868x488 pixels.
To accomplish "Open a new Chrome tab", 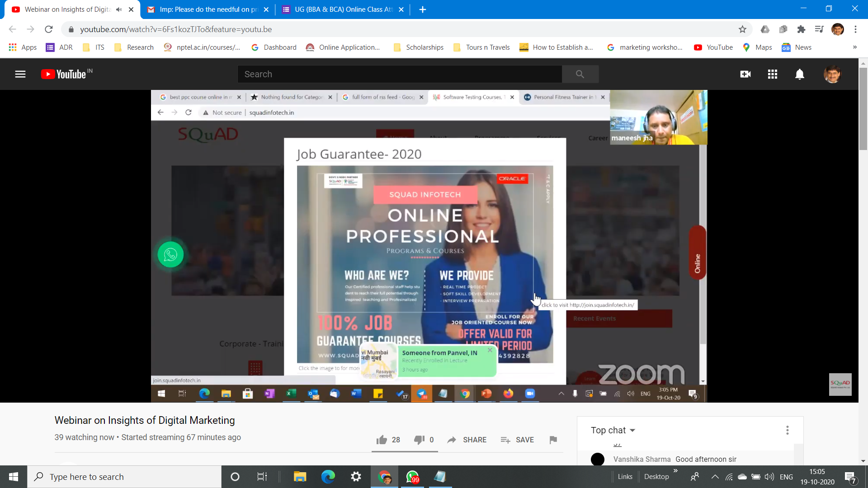I will coord(423,9).
